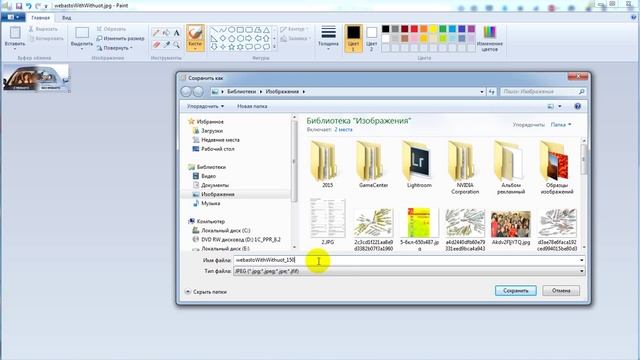
Task: Pick the yellow swatch in palette
Action: [433, 29]
